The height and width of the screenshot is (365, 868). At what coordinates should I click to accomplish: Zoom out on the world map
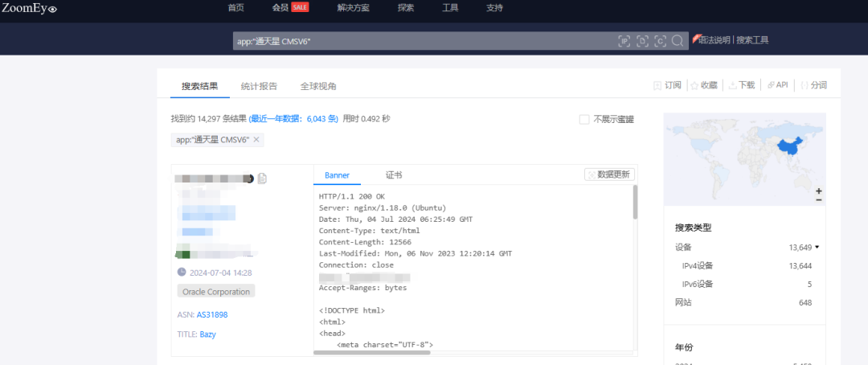pyautogui.click(x=819, y=200)
